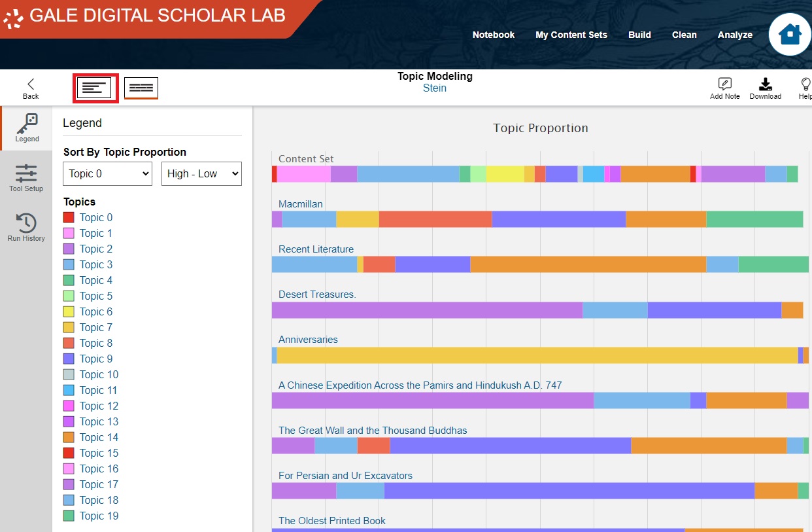Go to My Content Sets
The width and height of the screenshot is (812, 532).
571,35
